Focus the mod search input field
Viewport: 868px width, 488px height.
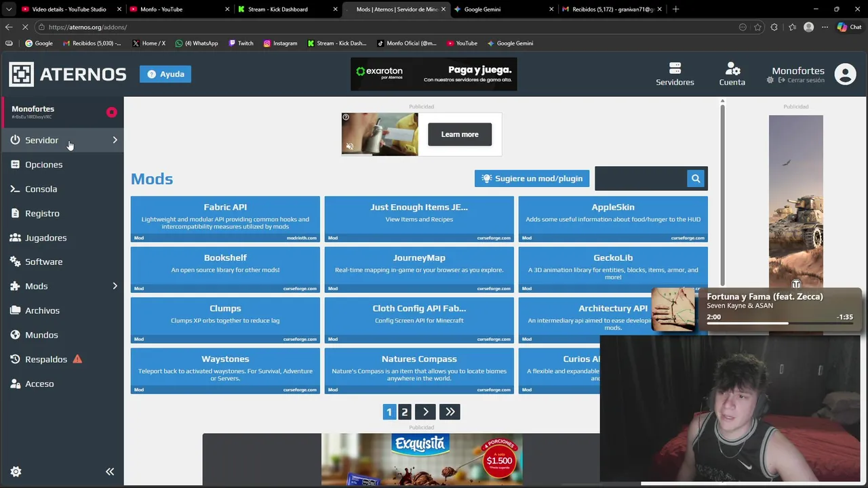pos(640,178)
